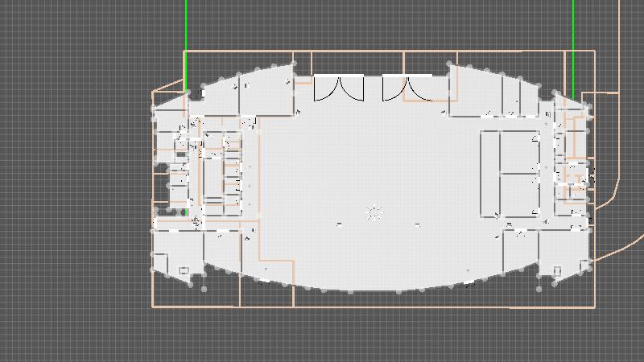Select the bottom orange outline edge
644x362 pixels.
(x=370, y=306)
